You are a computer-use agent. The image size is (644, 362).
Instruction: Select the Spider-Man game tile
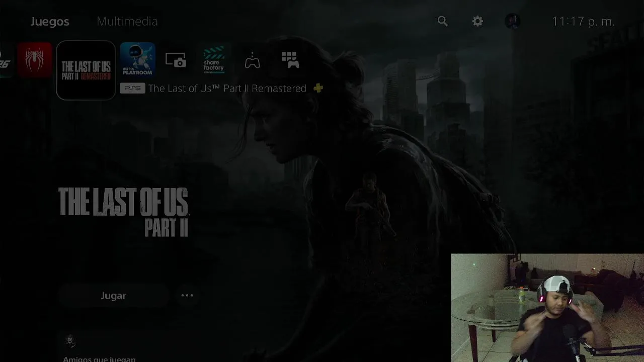point(35,60)
